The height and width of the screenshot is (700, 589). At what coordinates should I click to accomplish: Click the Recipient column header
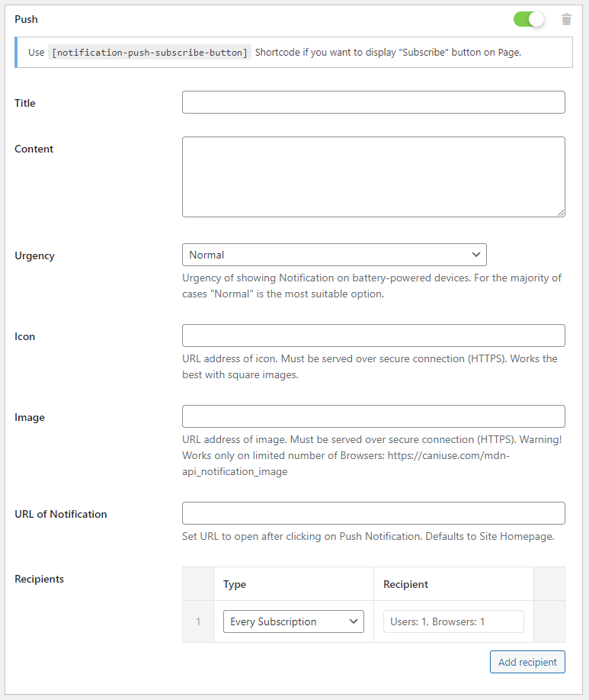click(x=405, y=584)
